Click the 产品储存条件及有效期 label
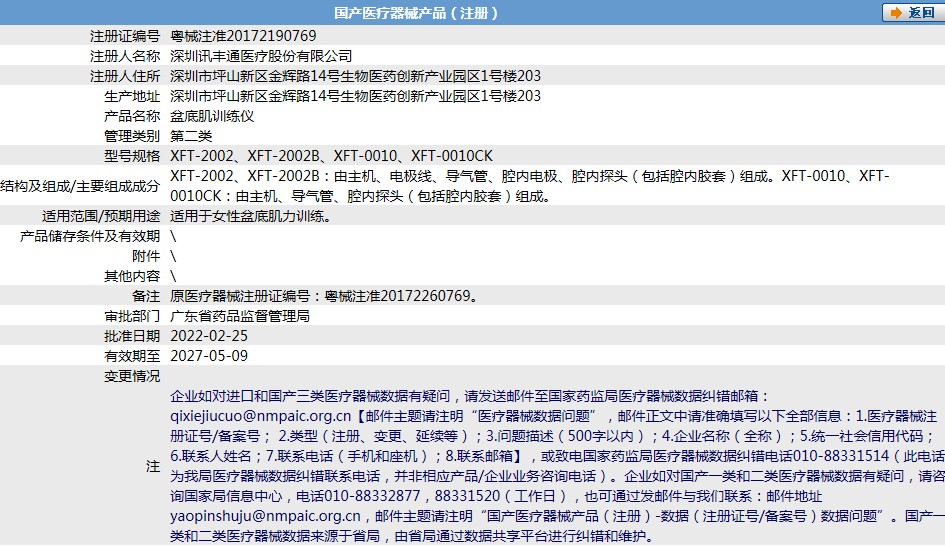 click(x=90, y=236)
